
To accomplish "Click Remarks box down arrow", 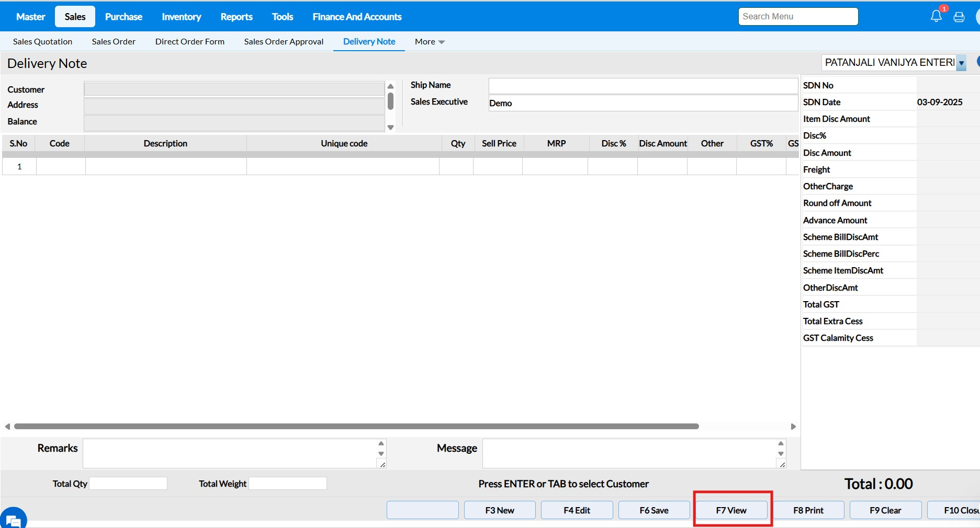I will click(381, 454).
